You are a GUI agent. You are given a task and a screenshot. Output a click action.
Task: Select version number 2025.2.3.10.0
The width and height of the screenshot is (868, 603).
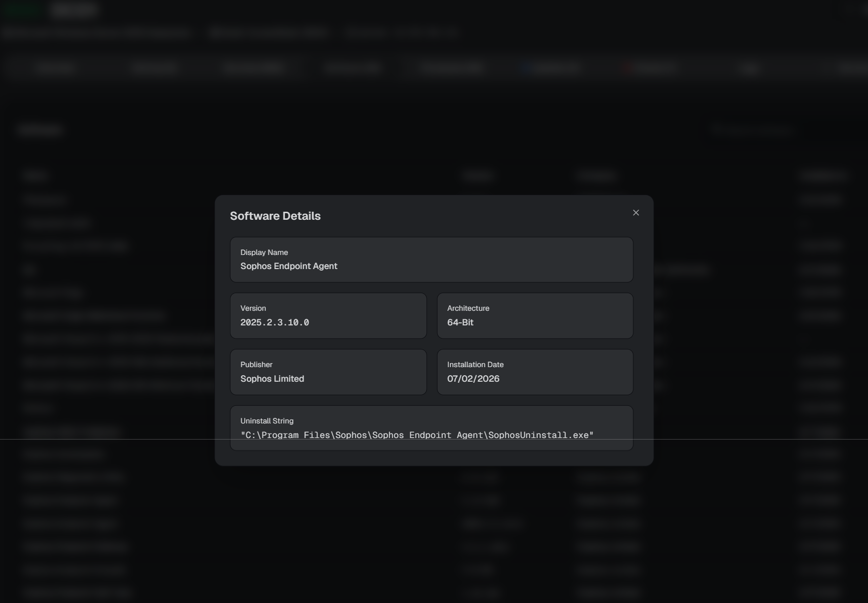point(274,322)
